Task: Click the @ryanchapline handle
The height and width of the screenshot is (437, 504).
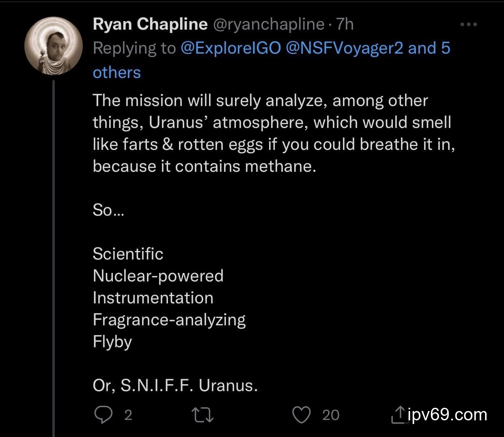Action: [x=268, y=24]
